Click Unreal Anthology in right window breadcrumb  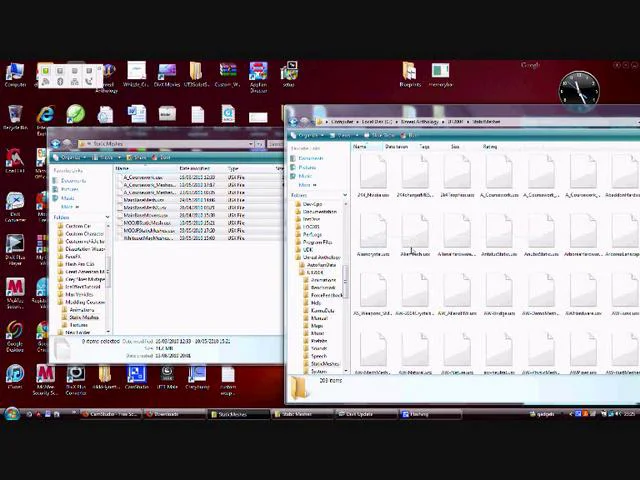pos(420,122)
